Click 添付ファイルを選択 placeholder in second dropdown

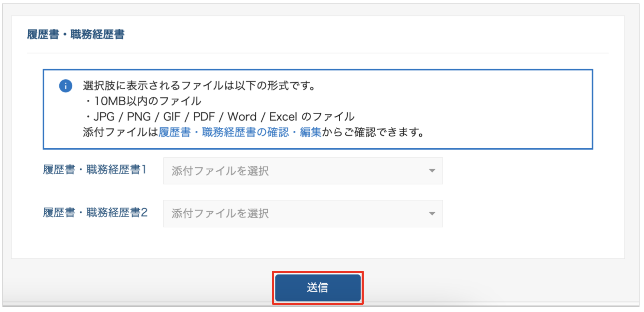pyautogui.click(x=220, y=214)
